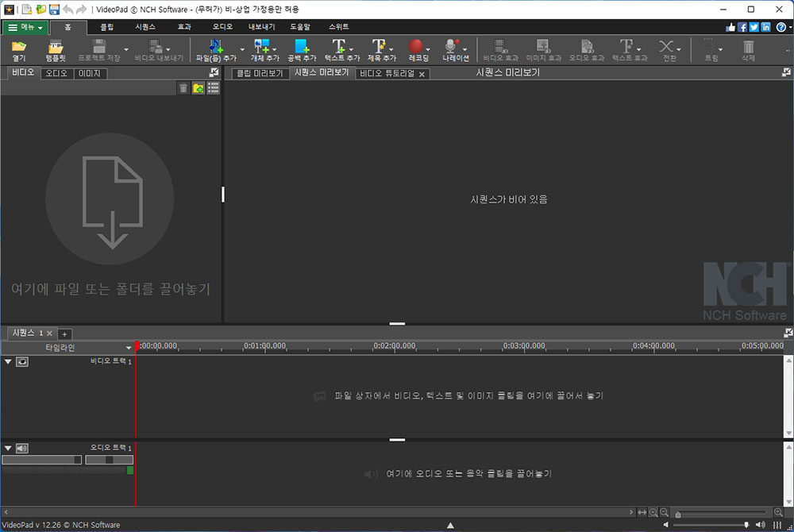Switch to the 시퀀스 ribbon tab

click(145, 27)
